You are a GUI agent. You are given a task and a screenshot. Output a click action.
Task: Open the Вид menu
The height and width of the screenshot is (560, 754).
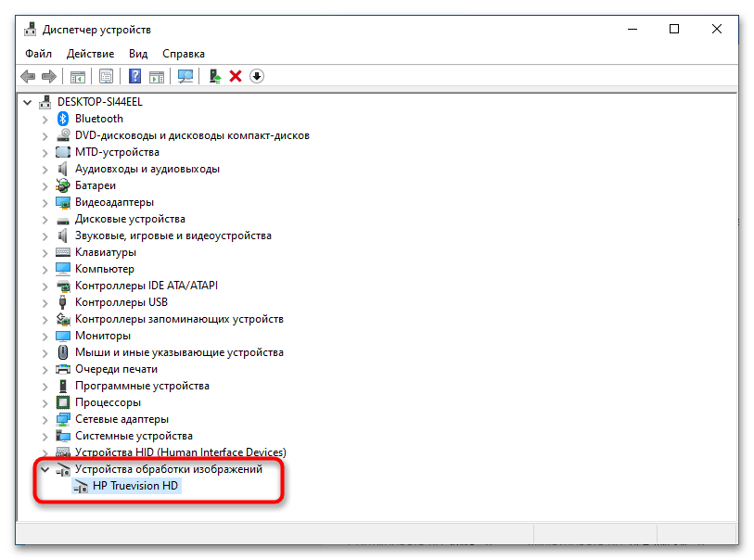[x=138, y=54]
